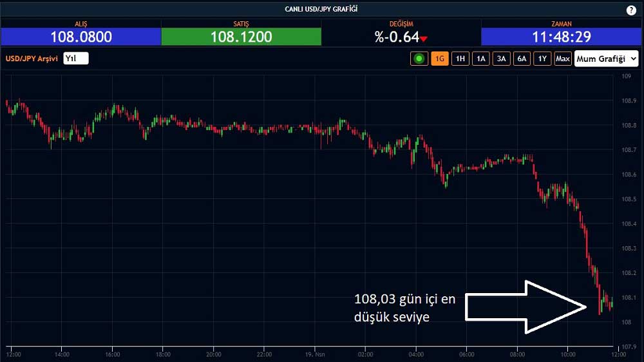This screenshot has height=362, width=644.
Task: Click the ZAMAN clock 11:48:29
Action: pyautogui.click(x=562, y=37)
